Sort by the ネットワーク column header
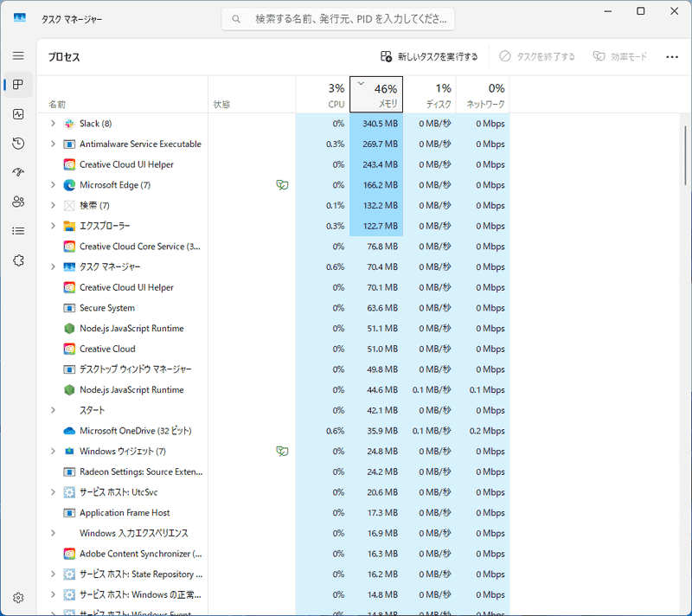 [483, 94]
